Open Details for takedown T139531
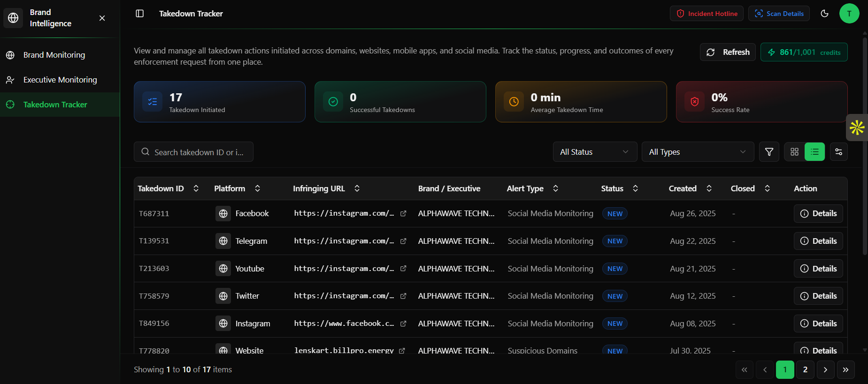The width and height of the screenshot is (868, 384). coord(818,241)
